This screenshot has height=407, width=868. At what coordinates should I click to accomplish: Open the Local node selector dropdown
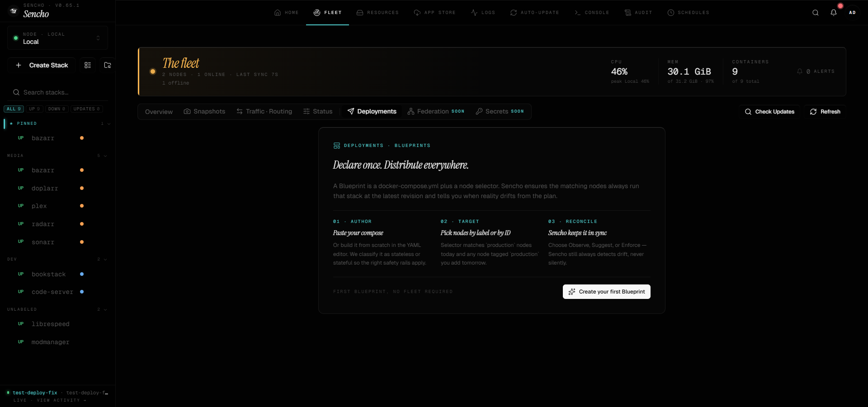coord(57,38)
